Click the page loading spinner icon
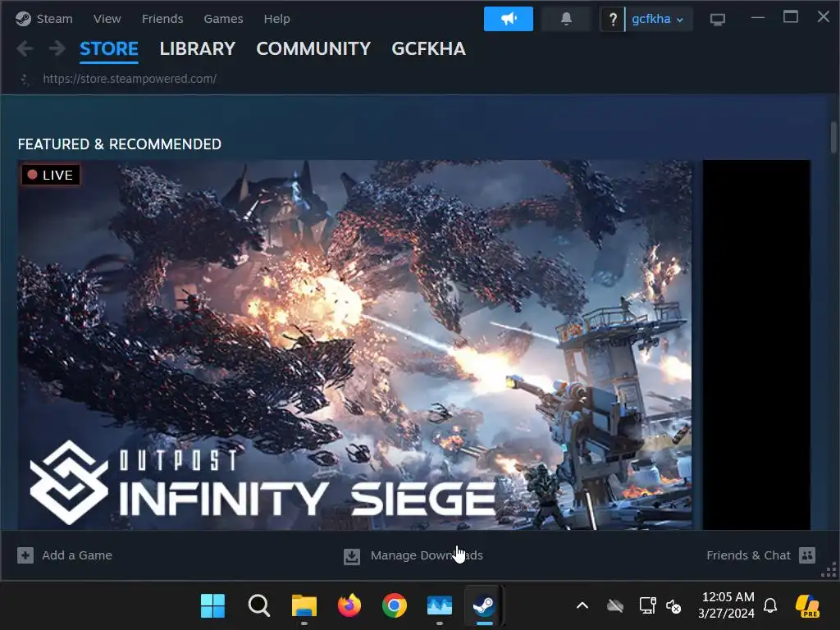 pyautogui.click(x=25, y=80)
